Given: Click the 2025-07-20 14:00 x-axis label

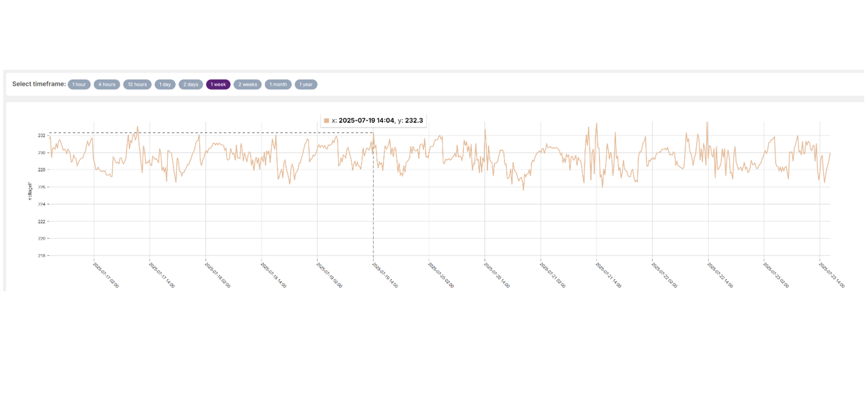Looking at the screenshot, I should coord(496,275).
